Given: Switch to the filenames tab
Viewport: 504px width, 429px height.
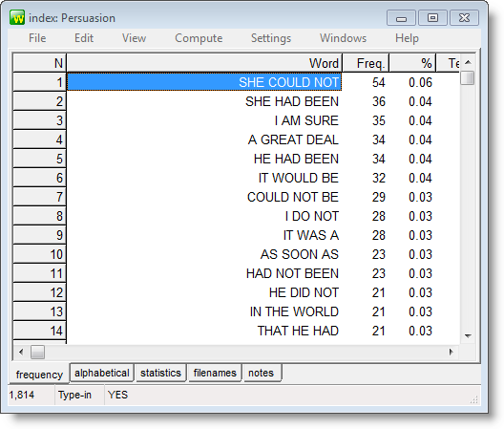Looking at the screenshot, I should [x=215, y=373].
